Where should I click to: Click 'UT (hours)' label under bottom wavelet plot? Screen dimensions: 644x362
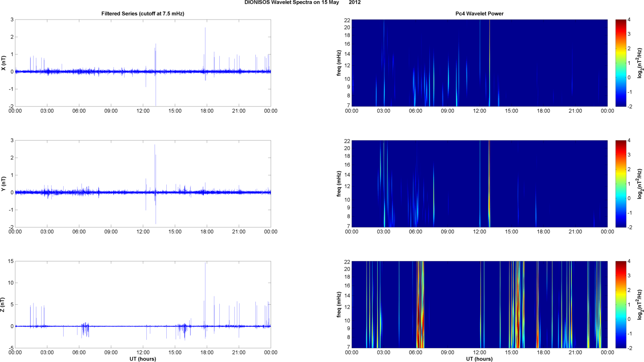[x=479, y=359]
